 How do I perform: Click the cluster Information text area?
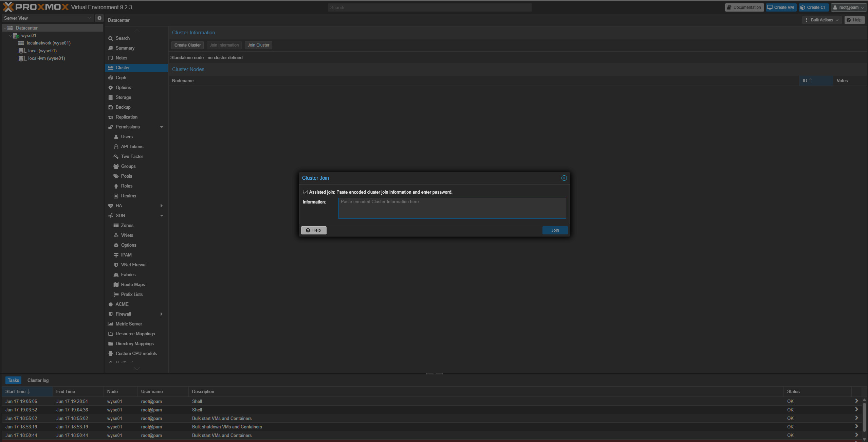pos(452,208)
